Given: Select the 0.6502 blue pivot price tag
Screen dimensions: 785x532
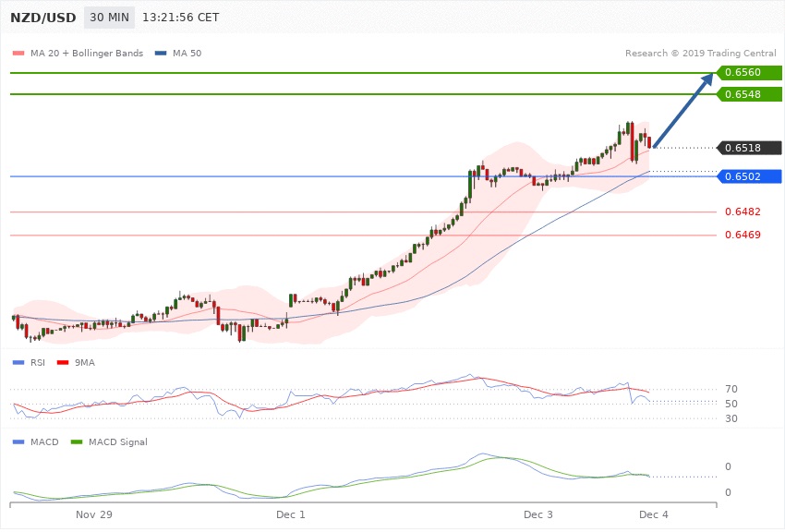Looking at the screenshot, I should pyautogui.click(x=749, y=176).
